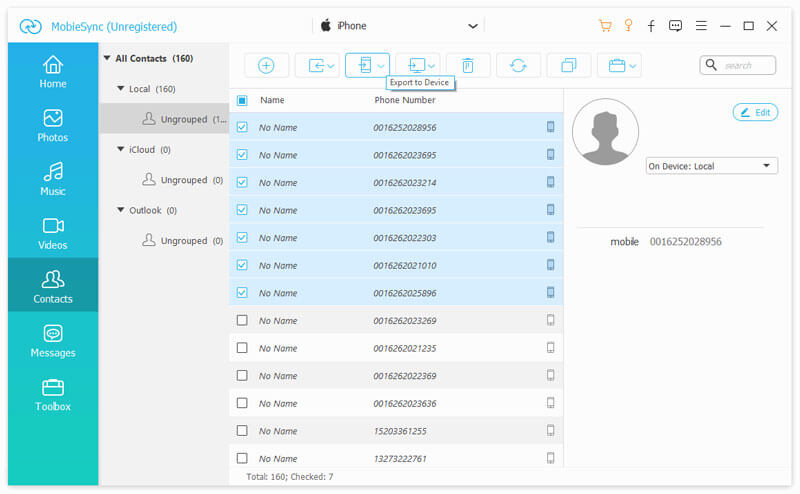
Task: Uncheck contact 0016252028956
Action: click(242, 127)
